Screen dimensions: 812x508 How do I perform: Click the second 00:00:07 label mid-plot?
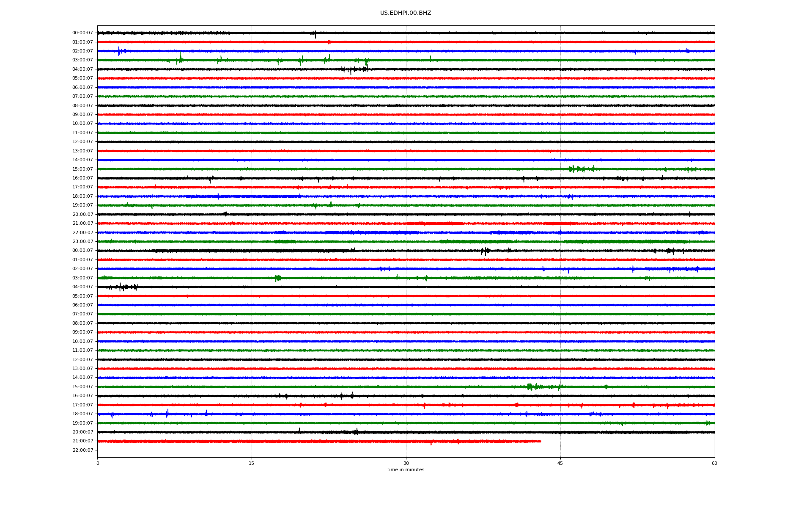pyautogui.click(x=82, y=251)
